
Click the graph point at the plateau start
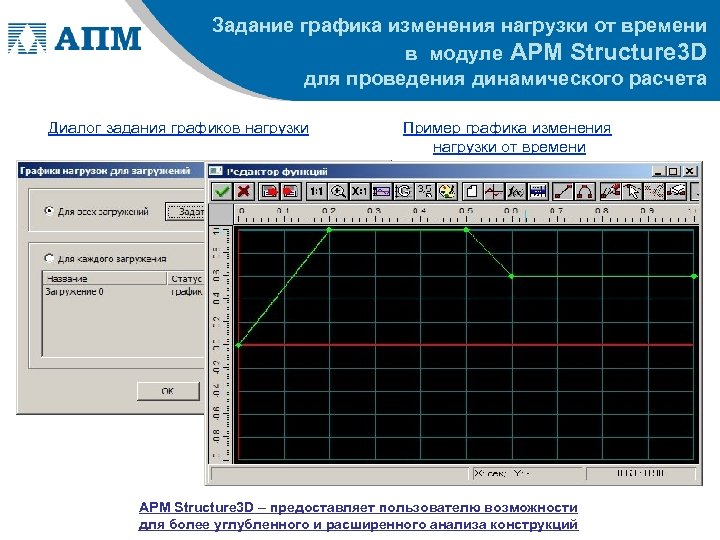point(329,230)
